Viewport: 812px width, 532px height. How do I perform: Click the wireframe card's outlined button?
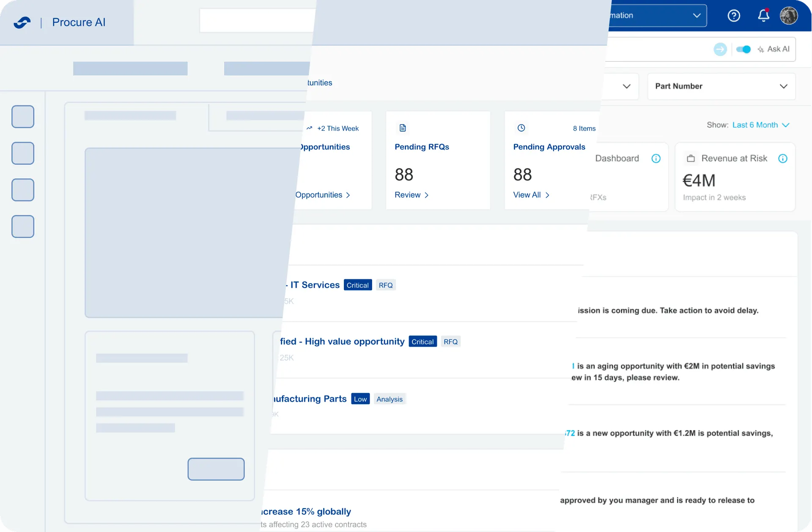coord(216,469)
